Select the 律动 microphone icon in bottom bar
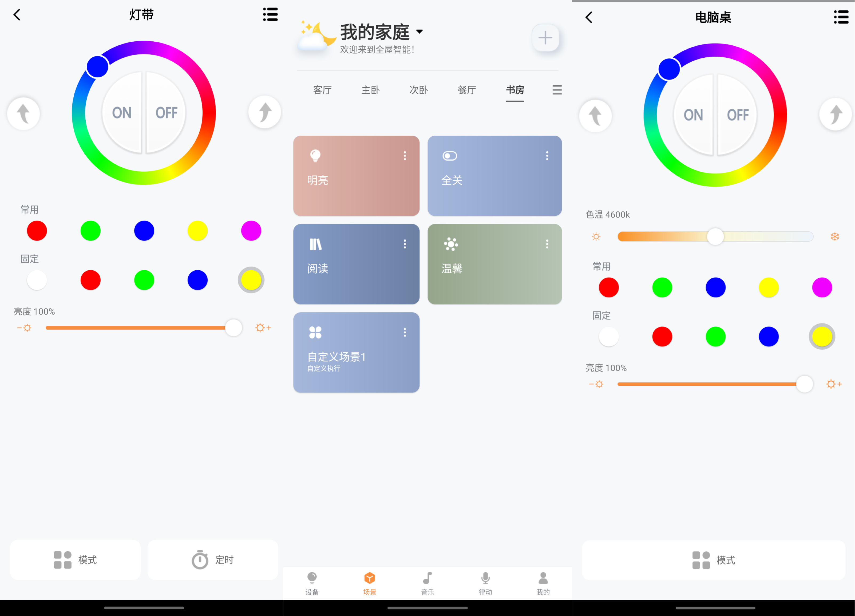This screenshot has height=616, width=855. [485, 578]
